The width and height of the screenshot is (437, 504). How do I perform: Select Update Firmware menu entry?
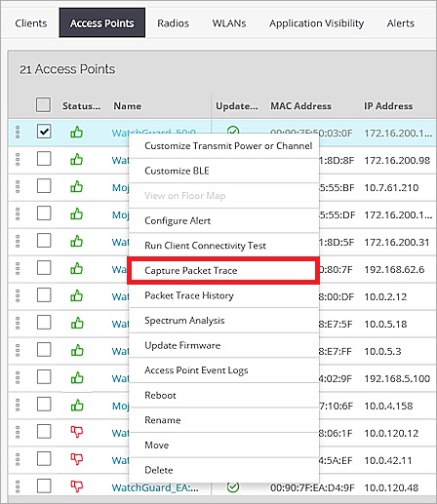coord(223,345)
